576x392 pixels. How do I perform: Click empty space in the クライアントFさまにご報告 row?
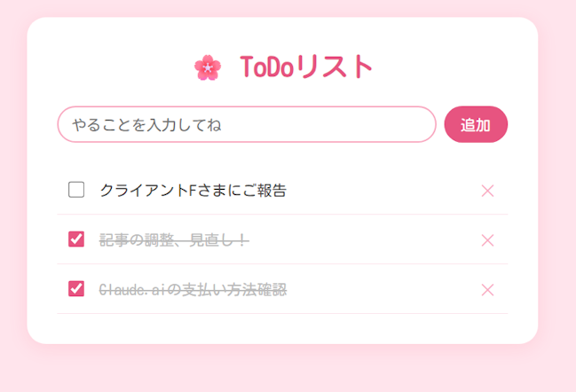(x=382, y=191)
